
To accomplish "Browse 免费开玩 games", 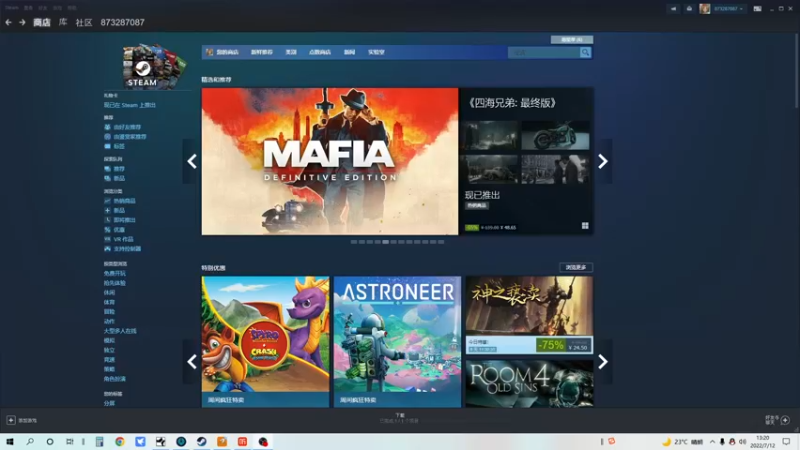I will (115, 273).
